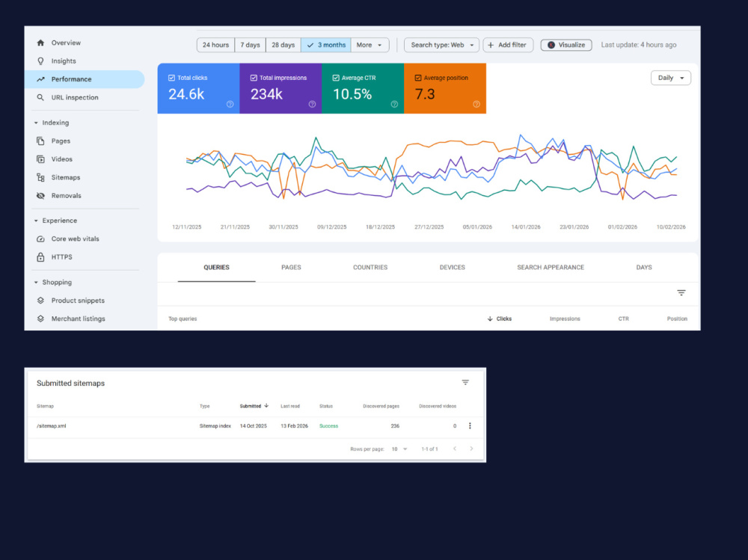Click the Overview home icon
Image resolution: width=748 pixels, height=560 pixels.
[40, 43]
